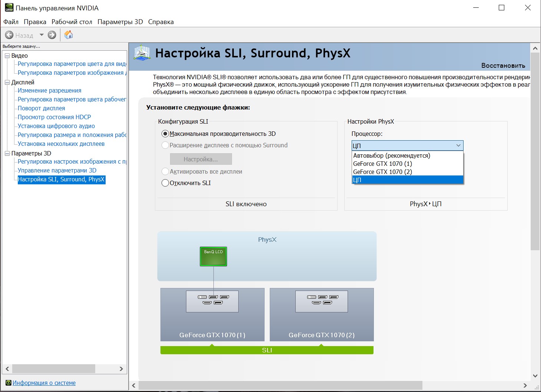
Task: Open 'Установка цифрового аудио' task
Action: [x=56, y=126]
